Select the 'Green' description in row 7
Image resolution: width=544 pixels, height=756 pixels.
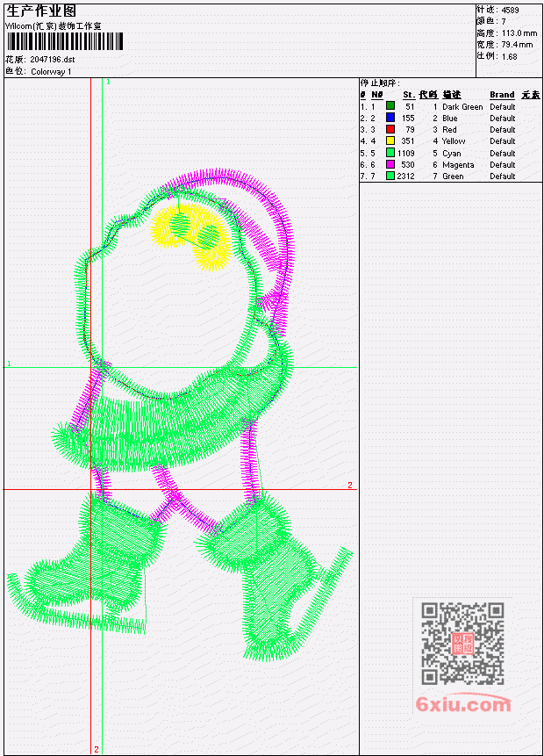(x=453, y=176)
